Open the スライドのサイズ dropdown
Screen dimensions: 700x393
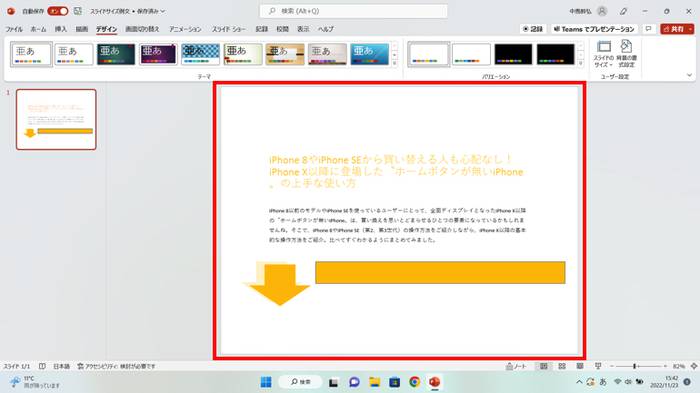coord(604,54)
